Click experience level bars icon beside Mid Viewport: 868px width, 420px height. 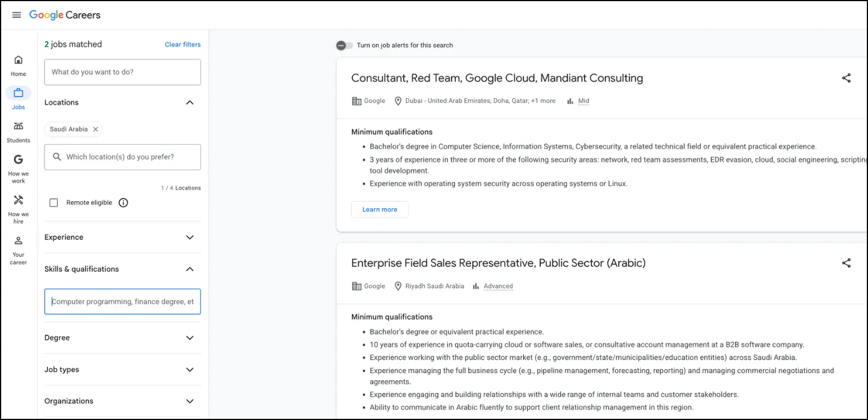pos(570,101)
